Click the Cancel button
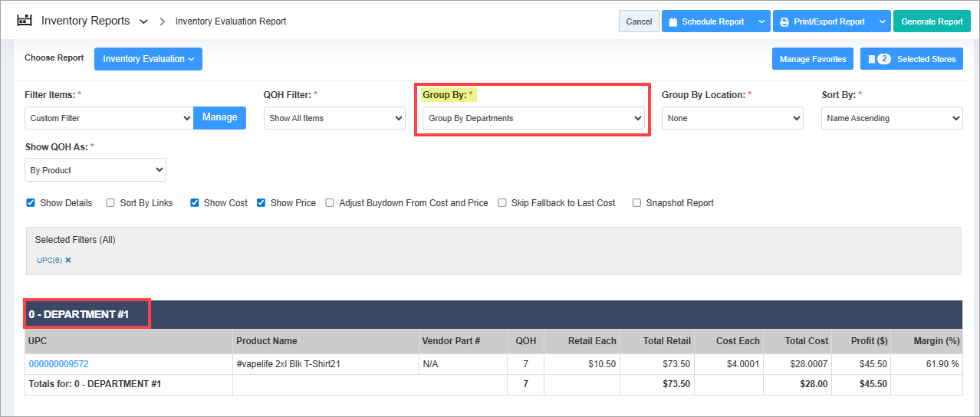Screen dimensions: 980x417 (x=639, y=21)
